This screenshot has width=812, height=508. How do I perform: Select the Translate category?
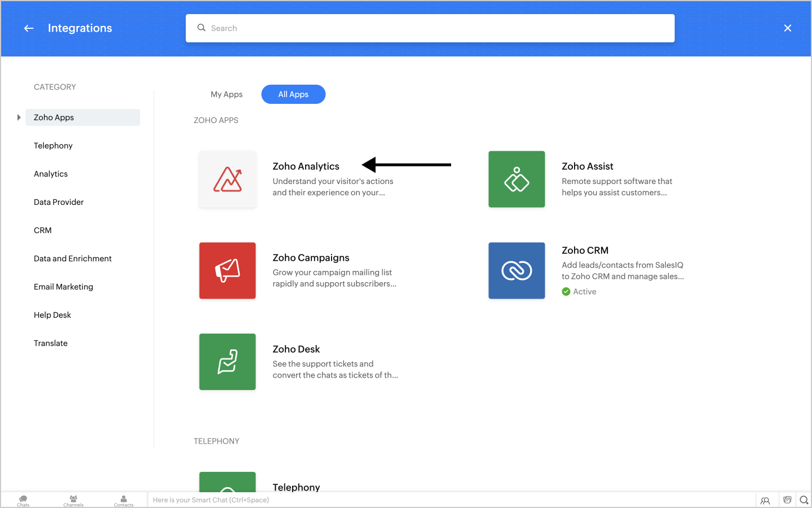51,343
